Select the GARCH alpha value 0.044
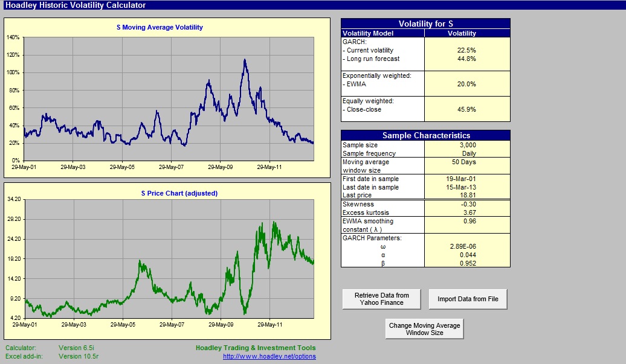 click(468, 255)
